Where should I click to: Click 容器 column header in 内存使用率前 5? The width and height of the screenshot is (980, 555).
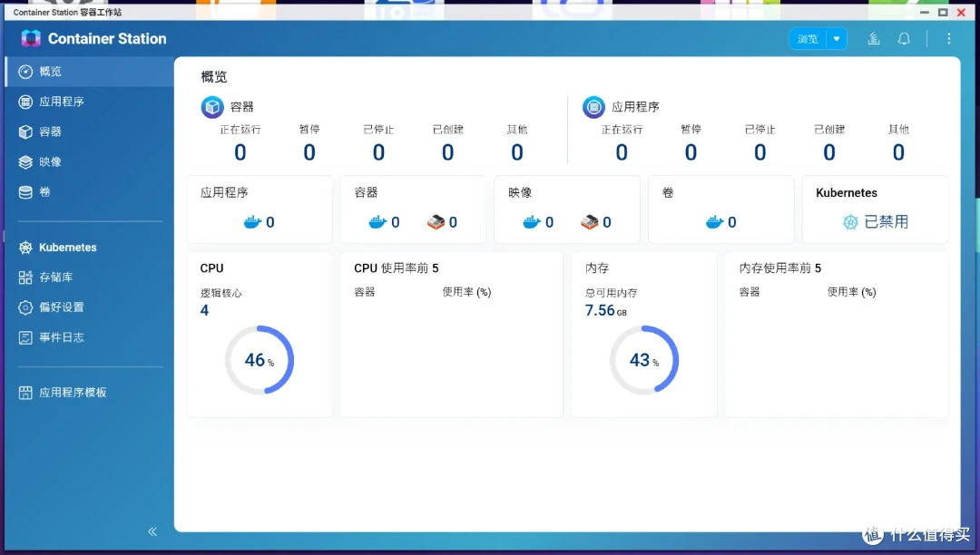coord(750,291)
